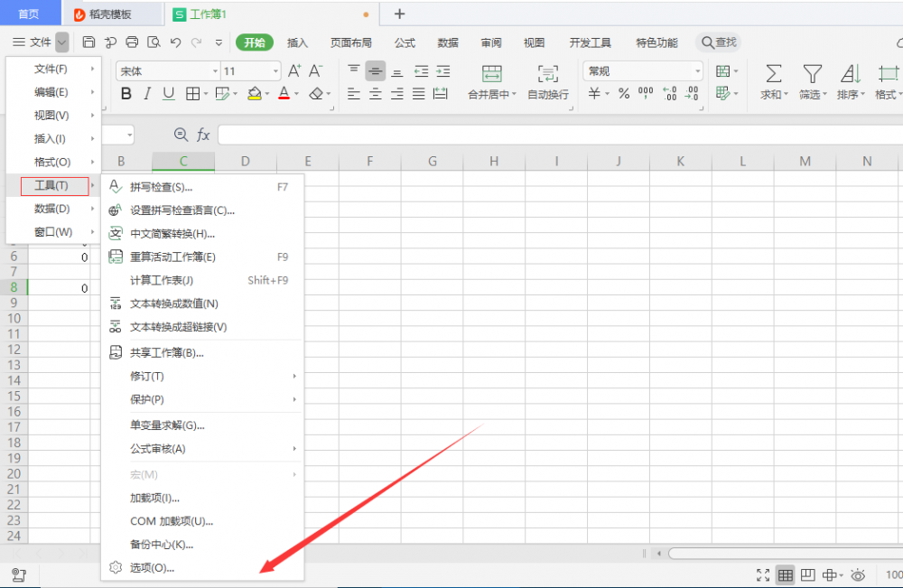
Task: Click the Merge and Center (合并居中) icon
Action: [x=491, y=74]
